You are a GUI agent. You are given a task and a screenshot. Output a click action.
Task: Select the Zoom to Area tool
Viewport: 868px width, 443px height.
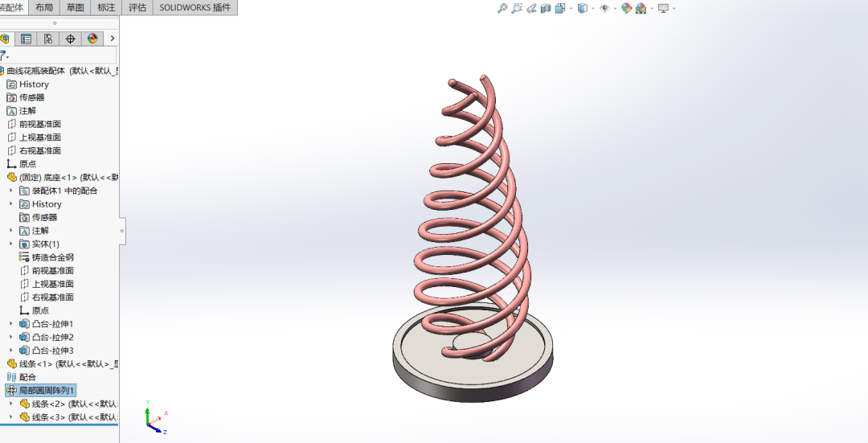517,8
